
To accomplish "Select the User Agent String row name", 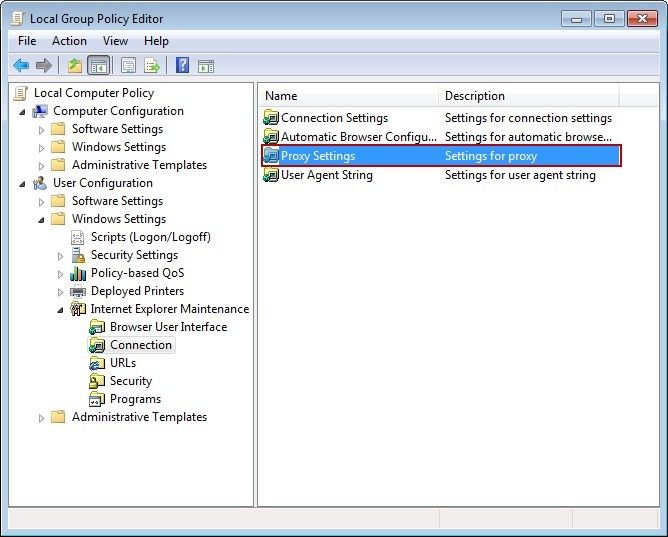I will point(327,175).
